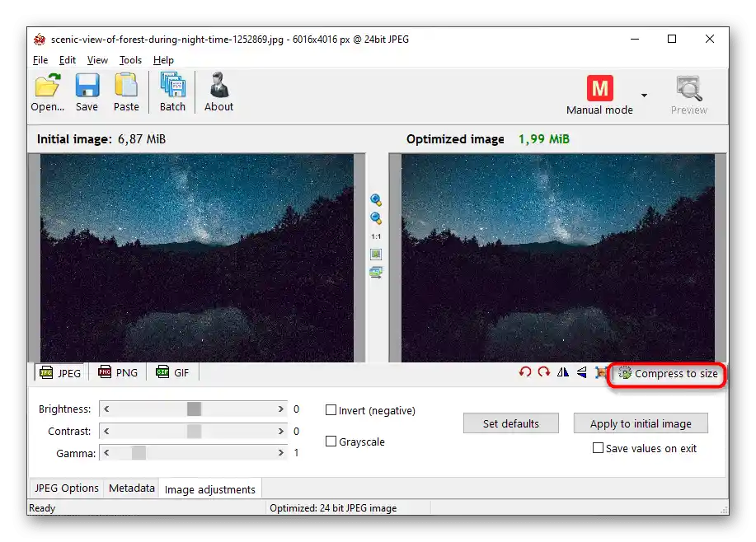The image size is (756, 542).
Task: Switch to the JPEG Options tab
Action: click(67, 488)
